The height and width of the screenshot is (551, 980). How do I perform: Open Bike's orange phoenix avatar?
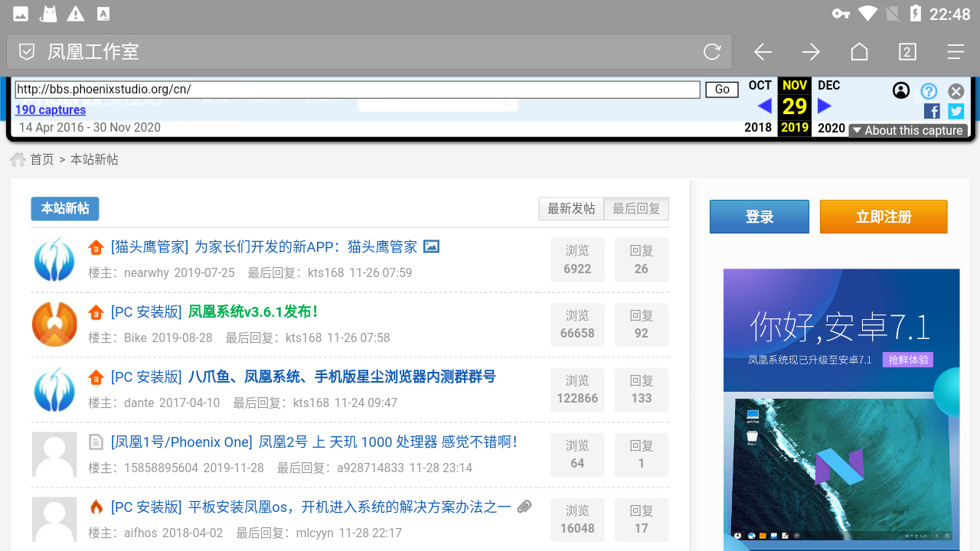tap(54, 324)
